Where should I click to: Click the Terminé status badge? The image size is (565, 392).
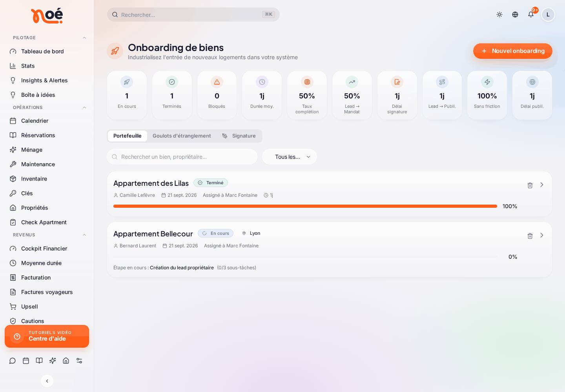[x=211, y=183]
